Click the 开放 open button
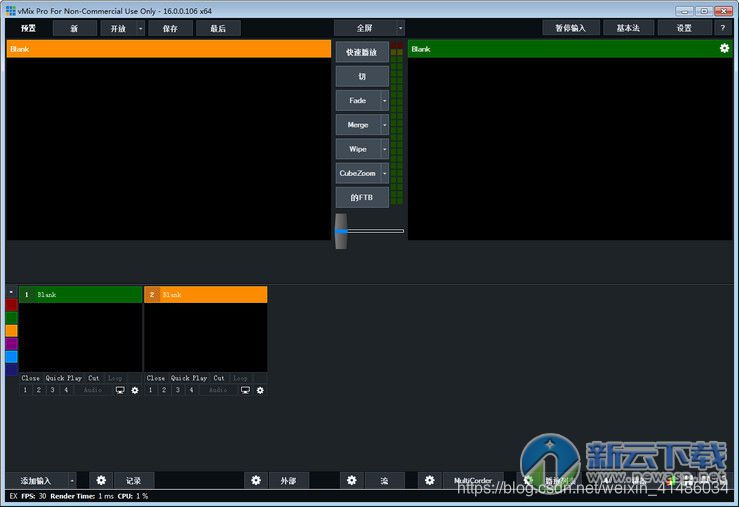 [118, 28]
